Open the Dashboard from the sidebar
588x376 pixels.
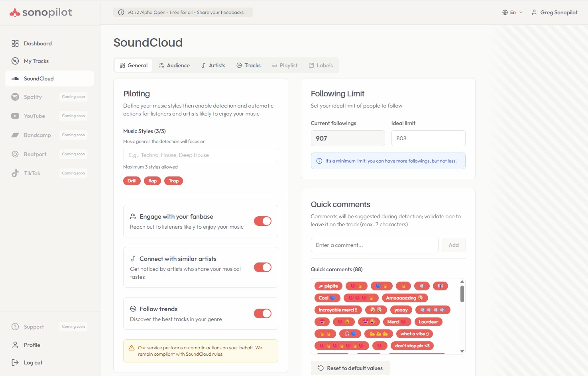38,43
